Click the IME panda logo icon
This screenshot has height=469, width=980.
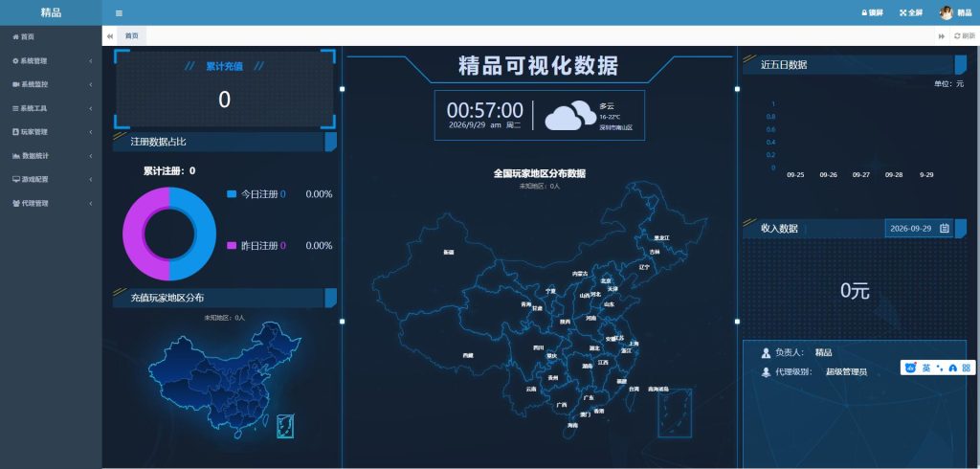pos(911,368)
